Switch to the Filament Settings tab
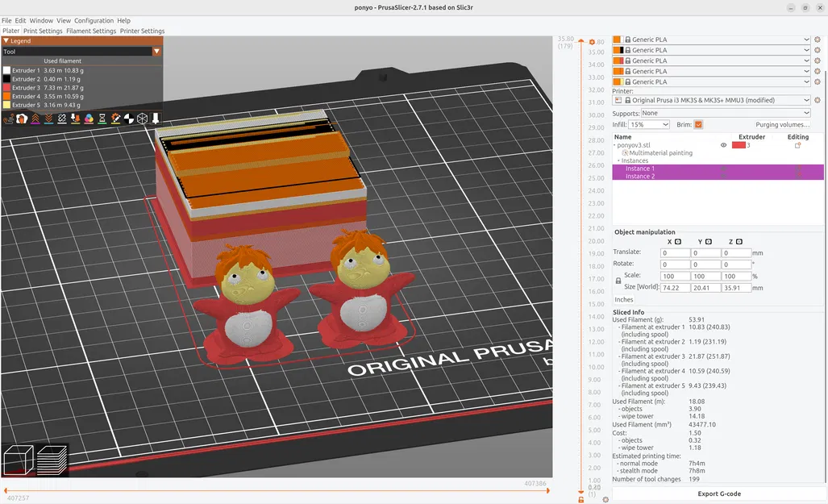Image resolution: width=828 pixels, height=504 pixels. coord(91,31)
